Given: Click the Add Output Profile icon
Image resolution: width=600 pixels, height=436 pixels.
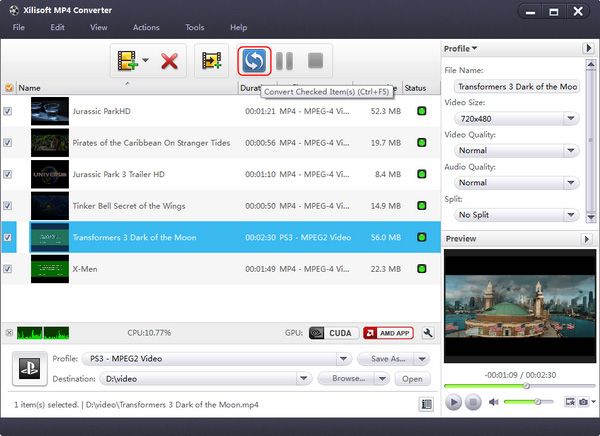Looking at the screenshot, I should click(212, 61).
